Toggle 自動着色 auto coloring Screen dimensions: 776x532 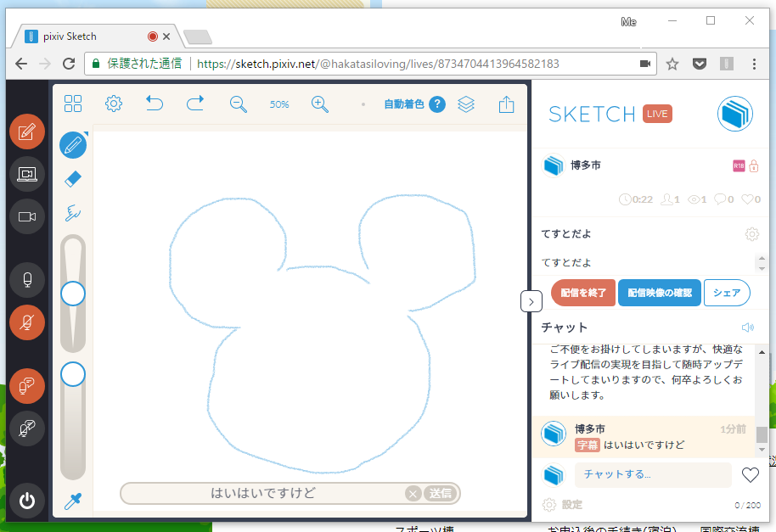tap(404, 104)
